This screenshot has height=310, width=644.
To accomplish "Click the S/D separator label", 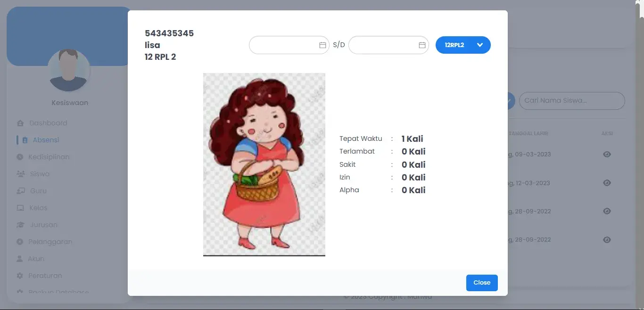I will 339,45.
